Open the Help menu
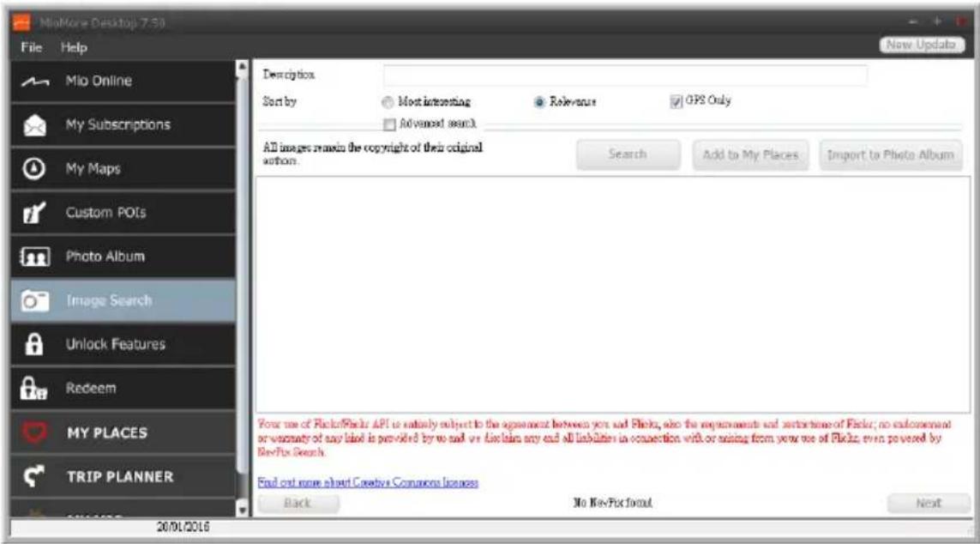This screenshot has height=544, width=980. (x=74, y=47)
